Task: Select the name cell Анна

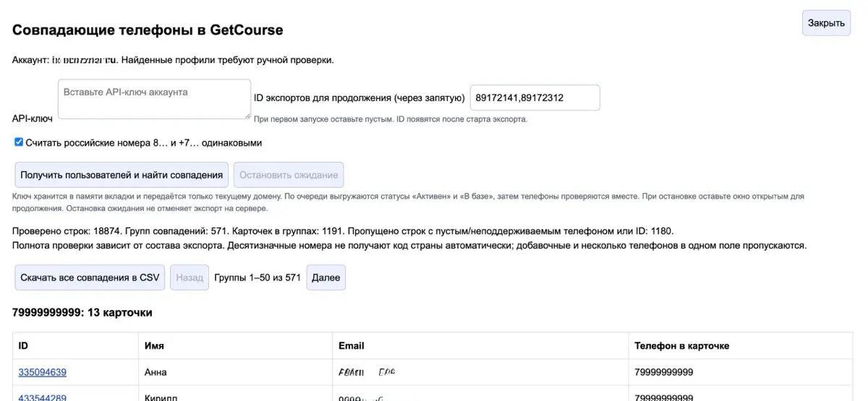Action: [235, 372]
